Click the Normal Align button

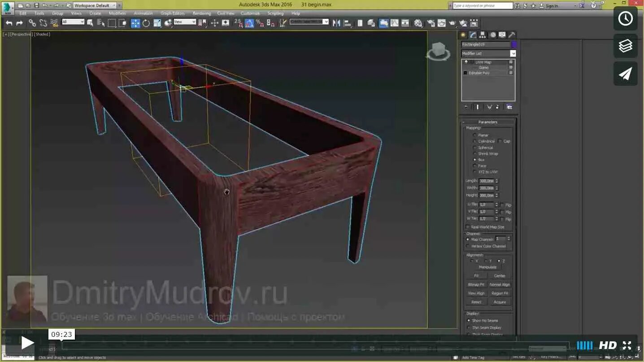click(x=500, y=284)
